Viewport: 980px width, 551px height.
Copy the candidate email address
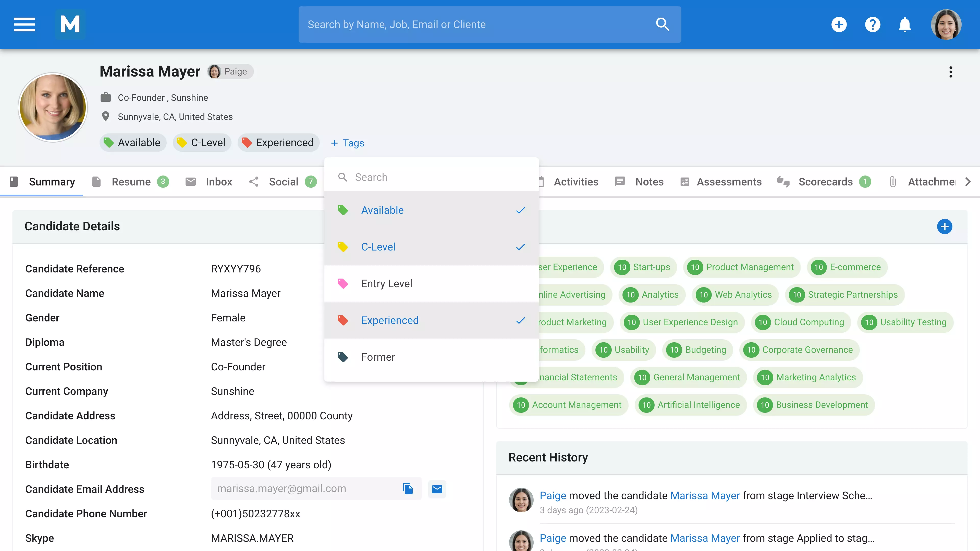coord(408,489)
